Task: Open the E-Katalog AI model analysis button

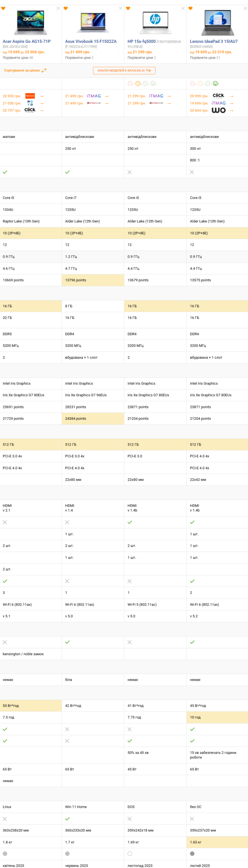Action: pyautogui.click(x=124, y=70)
